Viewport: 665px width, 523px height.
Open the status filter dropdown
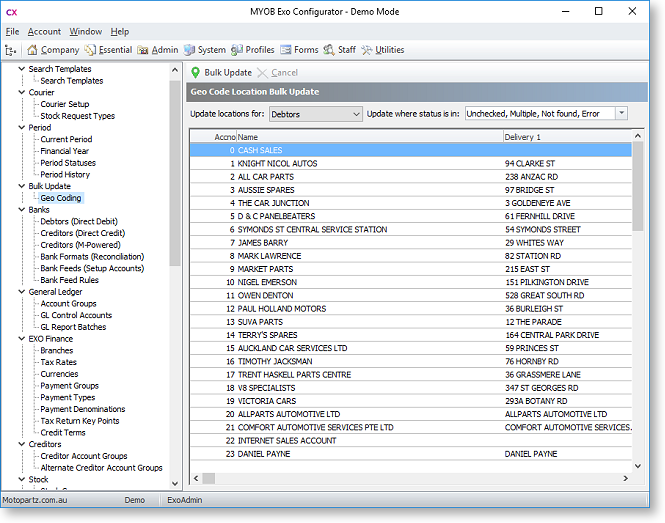coord(621,114)
